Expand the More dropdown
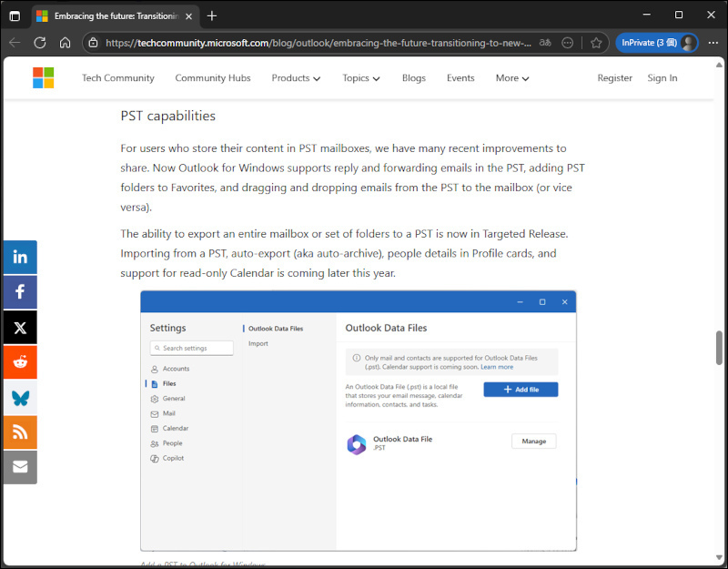This screenshot has height=569, width=728. point(512,78)
